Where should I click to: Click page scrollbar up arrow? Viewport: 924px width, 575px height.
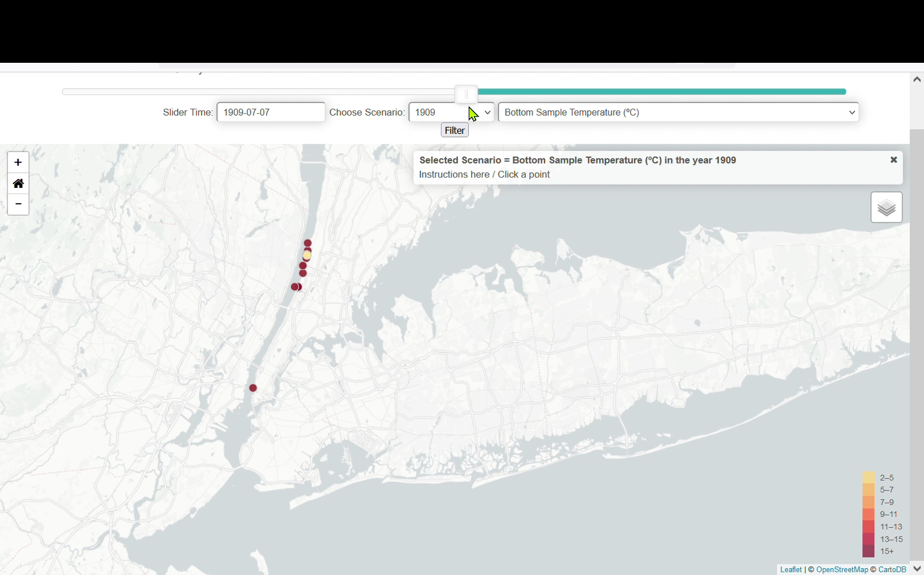click(917, 79)
